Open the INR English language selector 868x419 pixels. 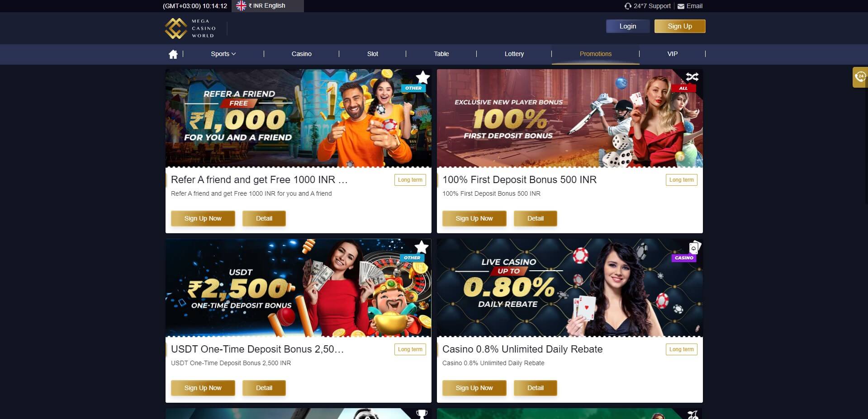[267, 6]
